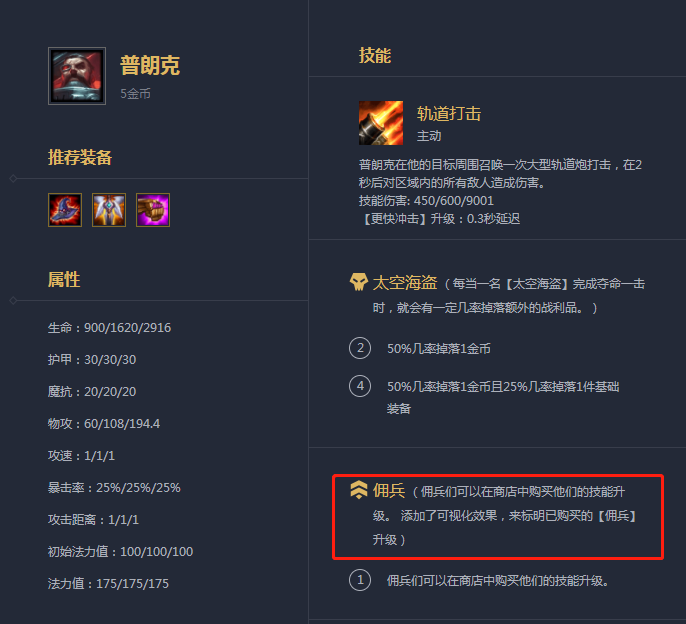Screen dimensions: 686x624
Task: Click the 5金币 cost label
Action: tap(136, 94)
